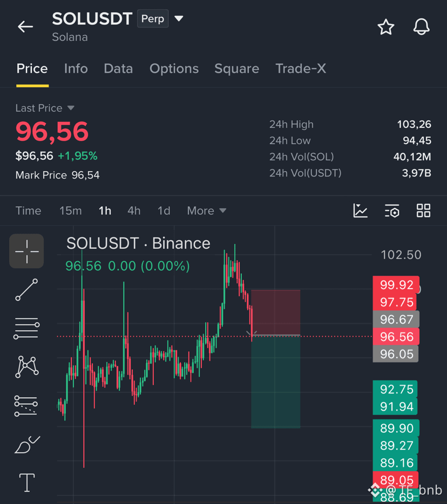Select the 4h timeframe
447x504 pixels.
point(134,211)
